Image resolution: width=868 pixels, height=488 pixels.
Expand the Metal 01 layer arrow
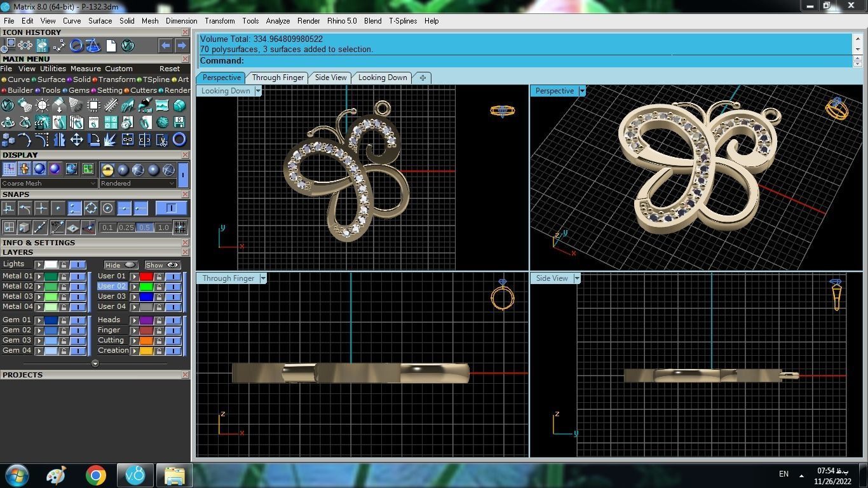pos(39,276)
